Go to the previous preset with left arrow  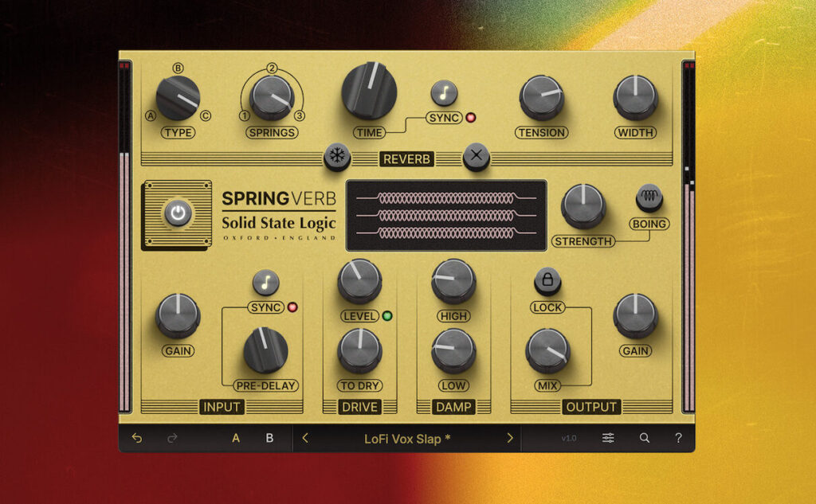pos(305,438)
